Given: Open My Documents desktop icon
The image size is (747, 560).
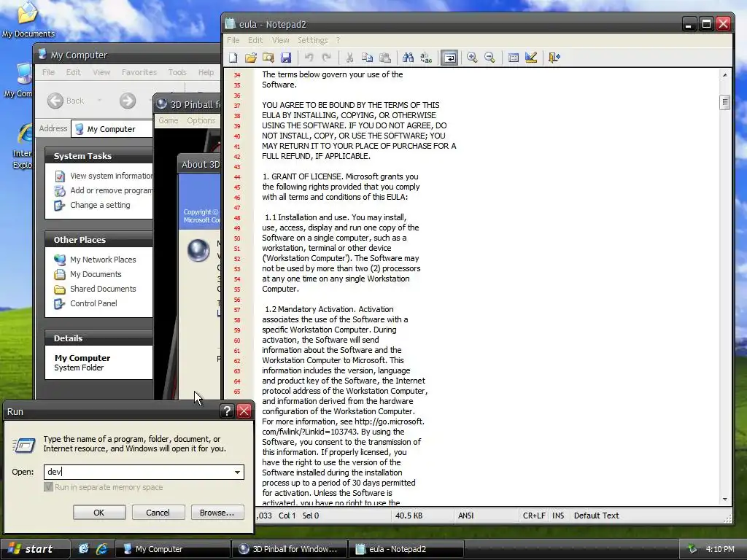Looking at the screenshot, I should (28, 20).
